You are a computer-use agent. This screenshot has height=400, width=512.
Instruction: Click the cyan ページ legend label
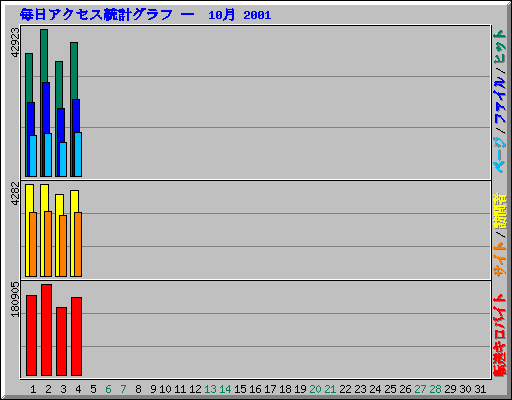pyautogui.click(x=500, y=154)
